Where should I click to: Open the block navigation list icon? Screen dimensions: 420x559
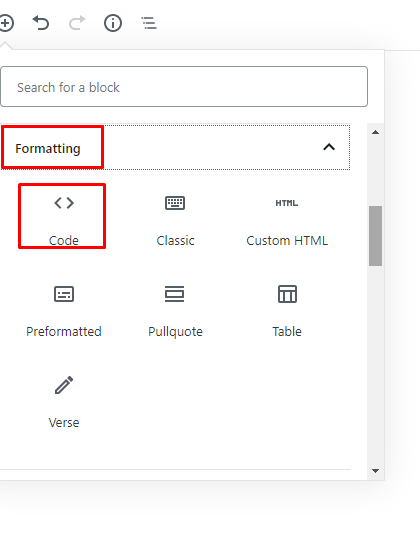[149, 23]
